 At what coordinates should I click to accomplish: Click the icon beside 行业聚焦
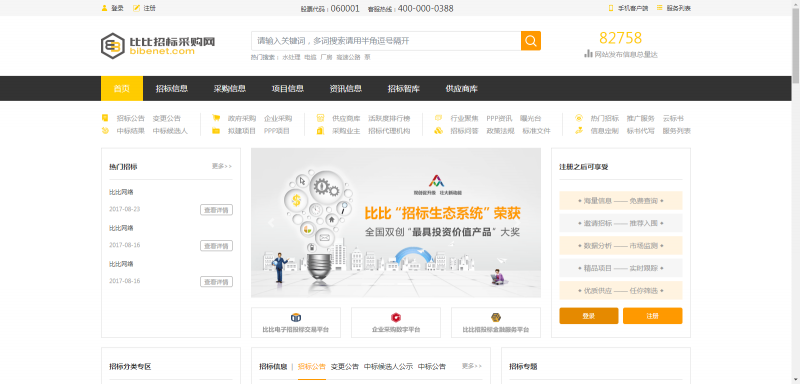pyautogui.click(x=438, y=118)
